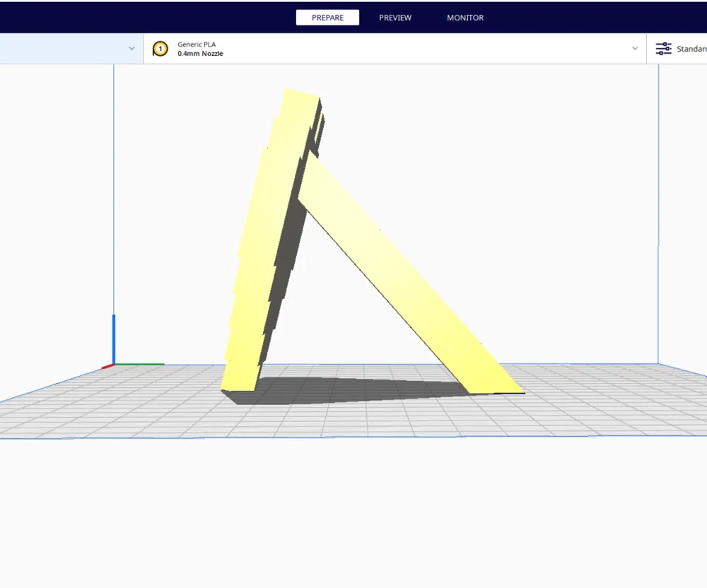Click the Standard profile label
Image resolution: width=707 pixels, height=588 pixels.
click(x=691, y=49)
